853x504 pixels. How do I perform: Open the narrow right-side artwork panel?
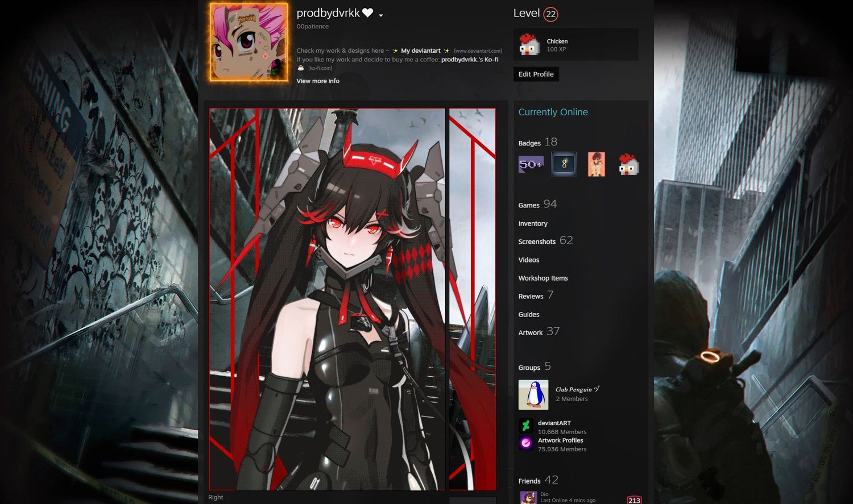point(473,299)
